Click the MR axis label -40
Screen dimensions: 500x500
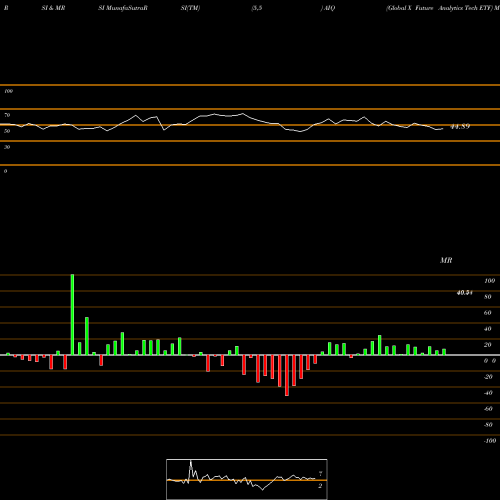tap(488, 393)
